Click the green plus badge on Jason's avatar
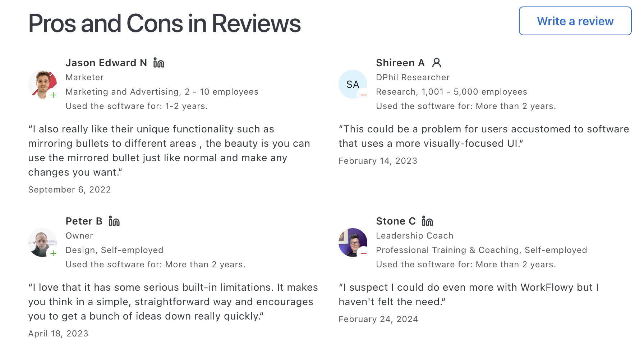 53,96
